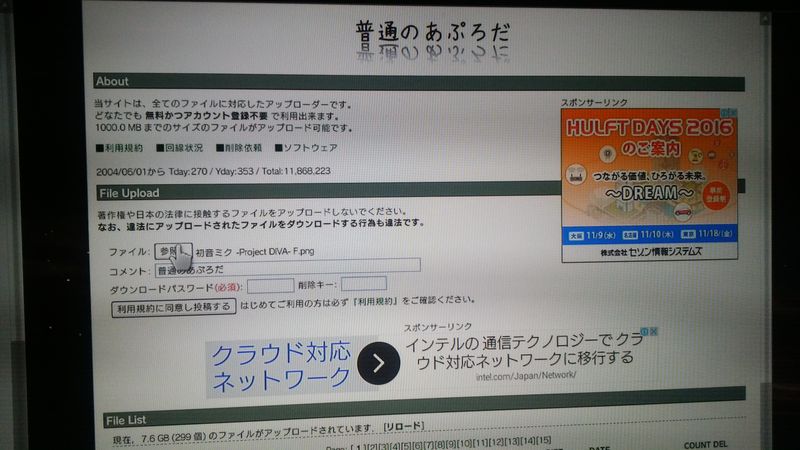Screen dimensions: 800x450
Task: Click the selected file name 初音ミク -Project DIVA- F.png
Action: (x=255, y=252)
